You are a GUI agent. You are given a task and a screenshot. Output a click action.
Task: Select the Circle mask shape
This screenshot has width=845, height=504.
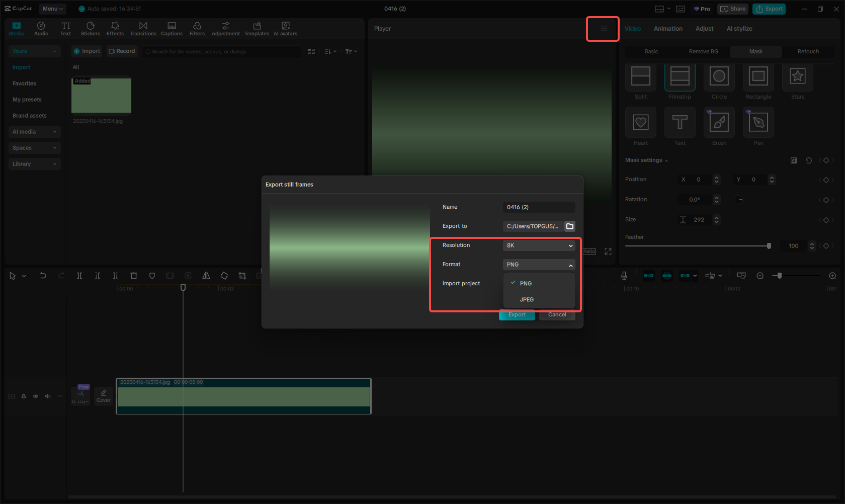click(719, 80)
